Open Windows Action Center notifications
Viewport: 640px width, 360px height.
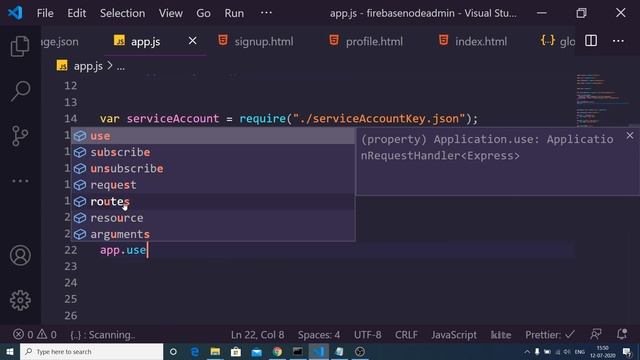(627, 352)
